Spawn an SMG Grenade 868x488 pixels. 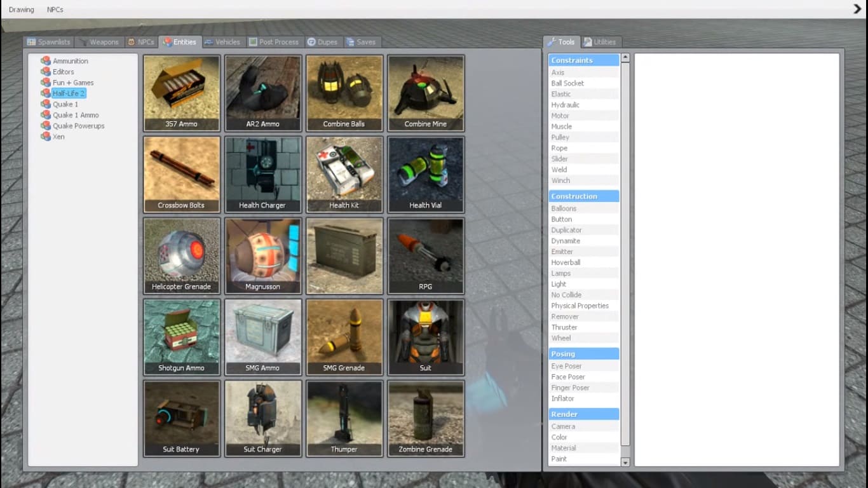click(x=344, y=337)
